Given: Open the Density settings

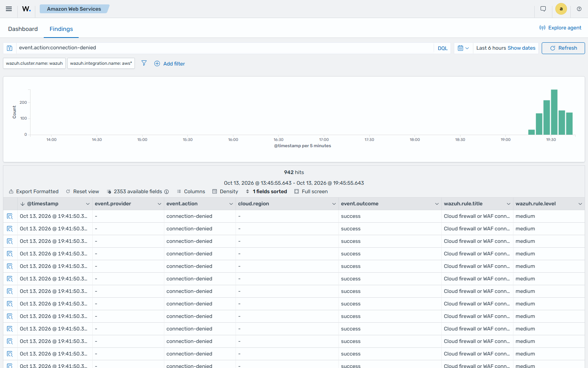Looking at the screenshot, I should click(225, 192).
